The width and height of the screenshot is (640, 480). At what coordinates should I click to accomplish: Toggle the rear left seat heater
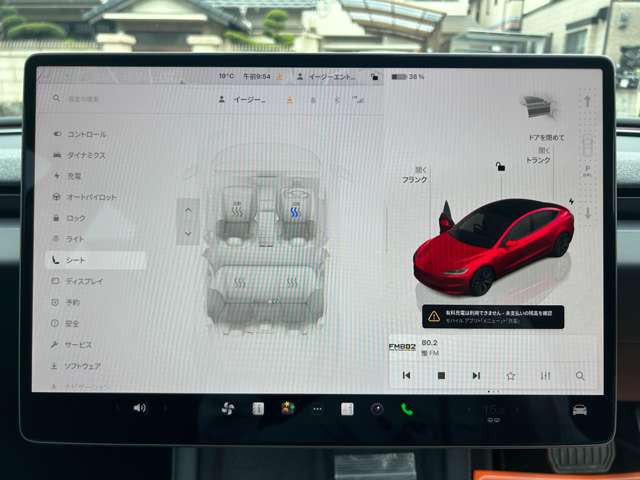click(x=239, y=282)
